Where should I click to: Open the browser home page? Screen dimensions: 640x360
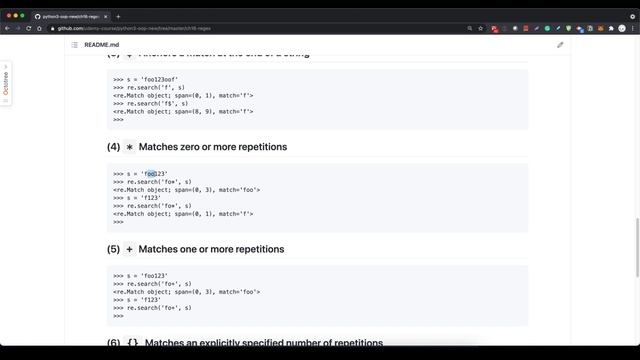pos(39,29)
